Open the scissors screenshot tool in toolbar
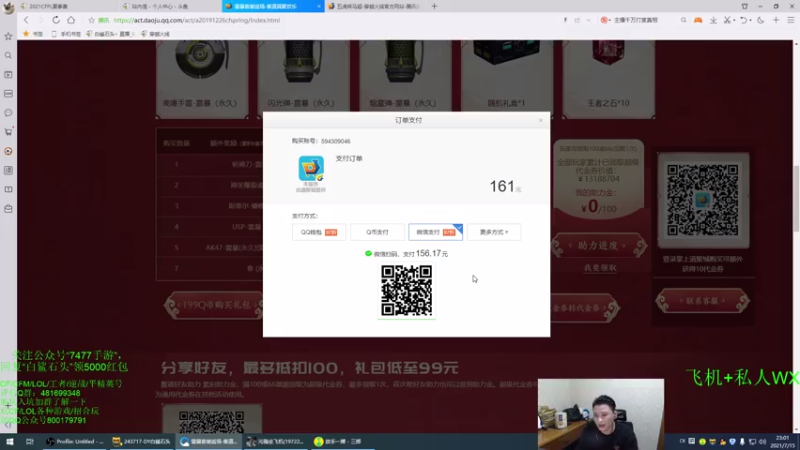800x450 pixels. 727,20
